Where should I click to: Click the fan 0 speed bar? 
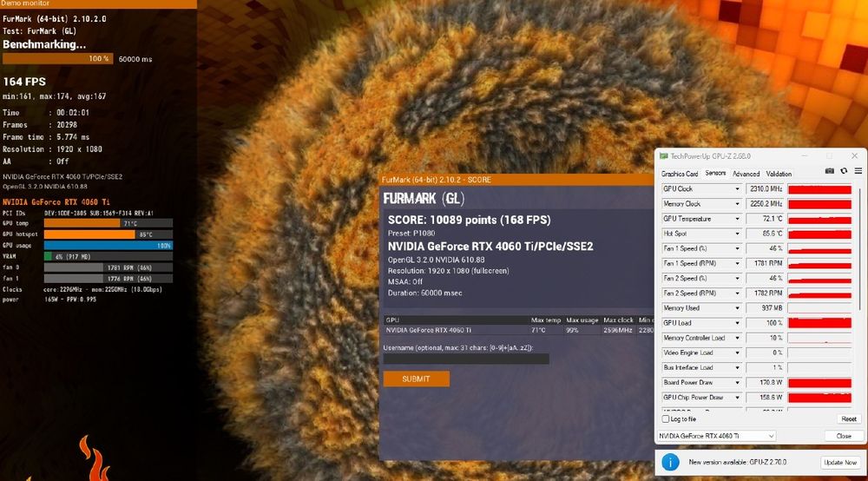tap(108, 267)
